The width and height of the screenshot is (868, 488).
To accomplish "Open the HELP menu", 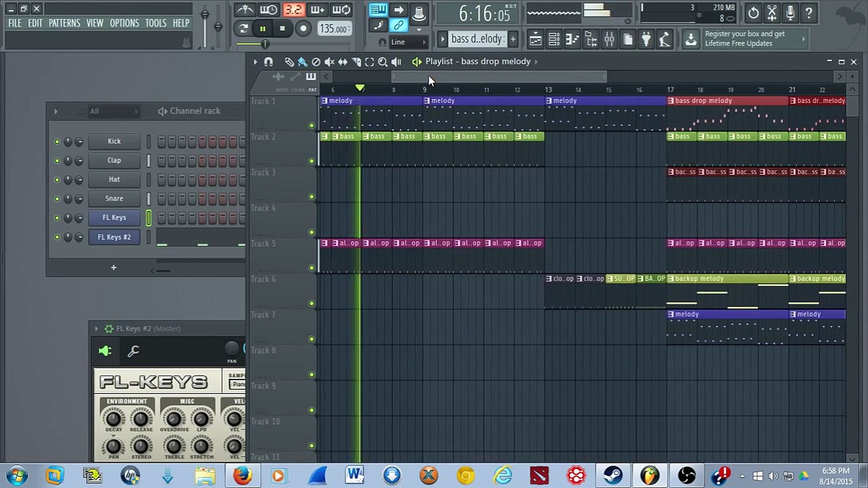I will tap(181, 23).
